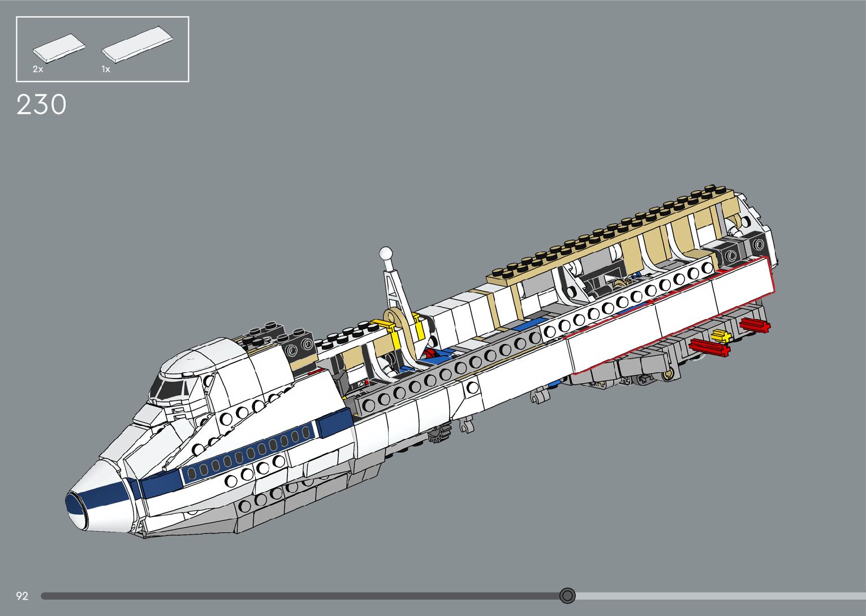
Task: Click the tan ring at the antenna base
Action: tap(397, 321)
